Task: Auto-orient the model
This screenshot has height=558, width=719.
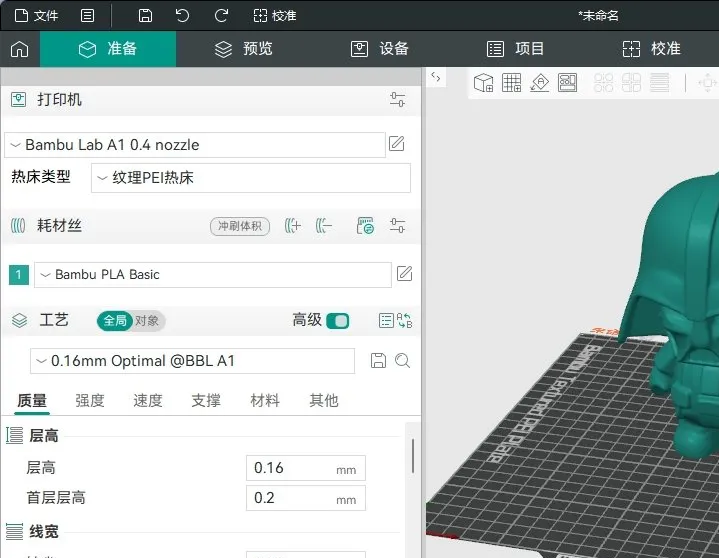Action: (x=540, y=83)
